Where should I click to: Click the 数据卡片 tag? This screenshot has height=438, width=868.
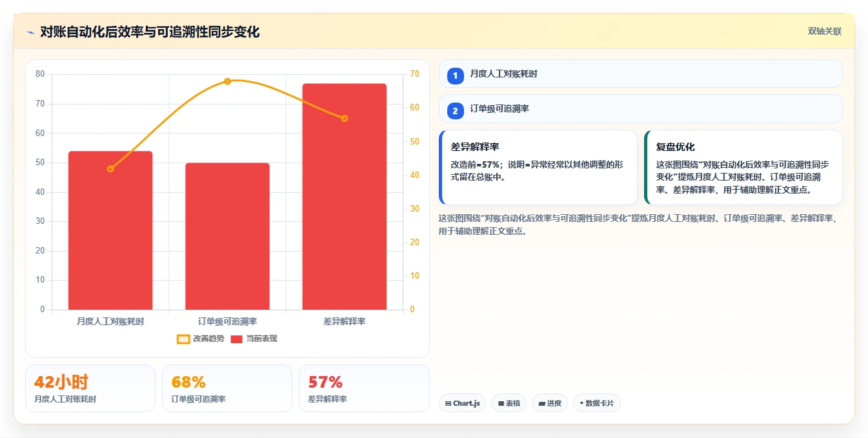point(597,403)
